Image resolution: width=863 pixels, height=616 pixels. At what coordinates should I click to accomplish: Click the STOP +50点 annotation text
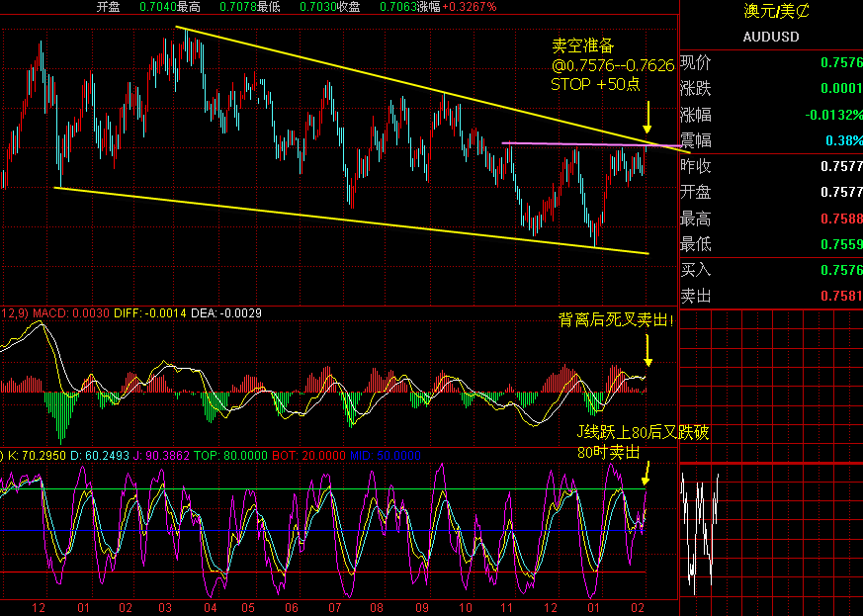(x=595, y=84)
